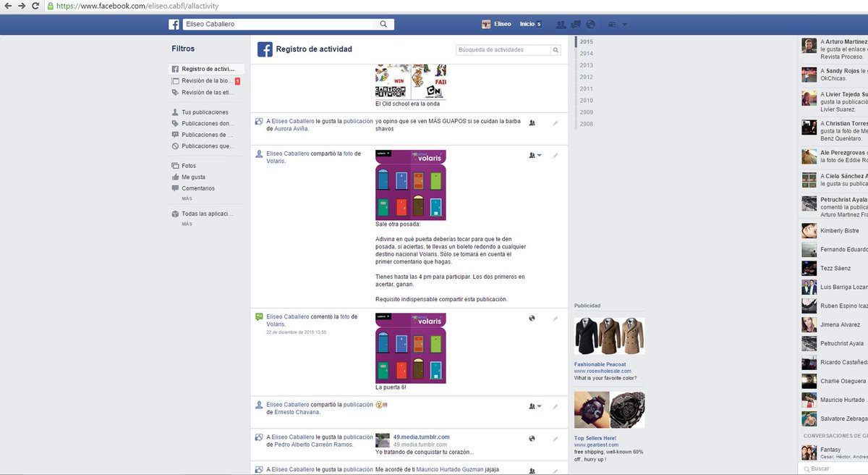Open chat with Tezz Sáenz
Screen dimensions: 868x475
[x=833, y=269]
